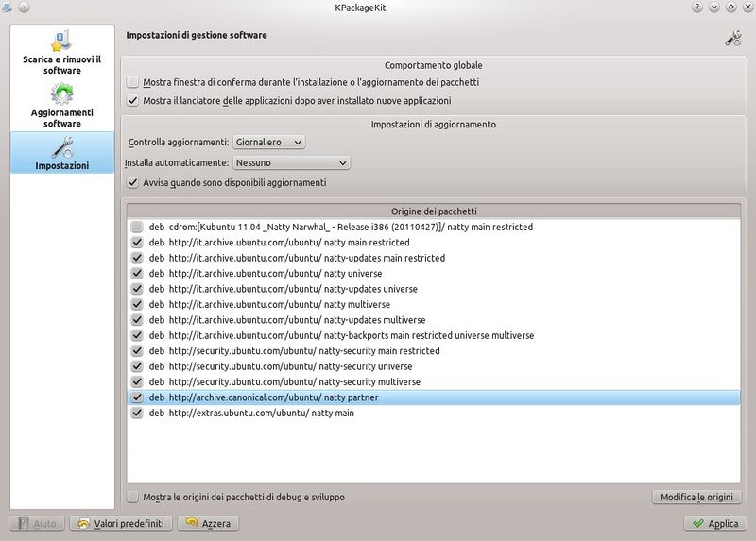Disable the archive.canonical.com natty partner source

(x=138, y=398)
